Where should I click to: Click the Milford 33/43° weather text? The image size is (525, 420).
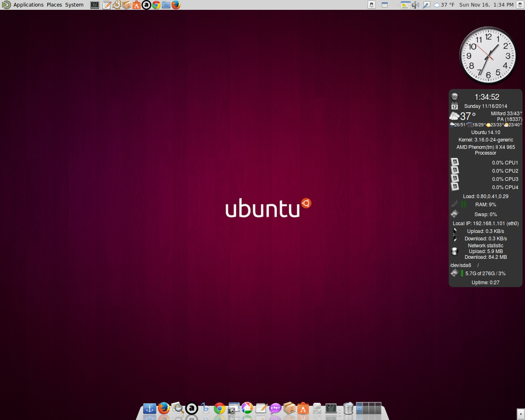pyautogui.click(x=507, y=114)
